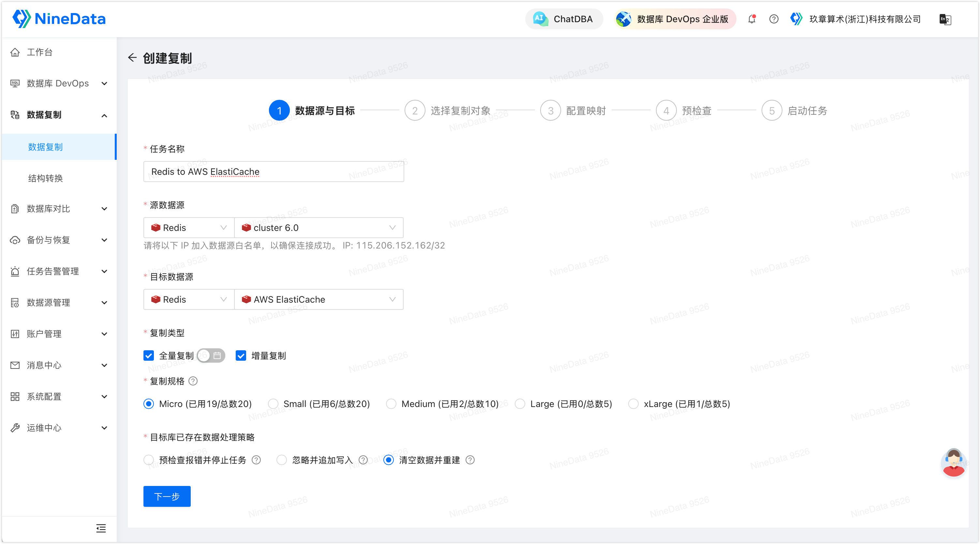Click the IP 115.206.152.162/32 text
This screenshot has width=980, height=544.
(x=394, y=245)
